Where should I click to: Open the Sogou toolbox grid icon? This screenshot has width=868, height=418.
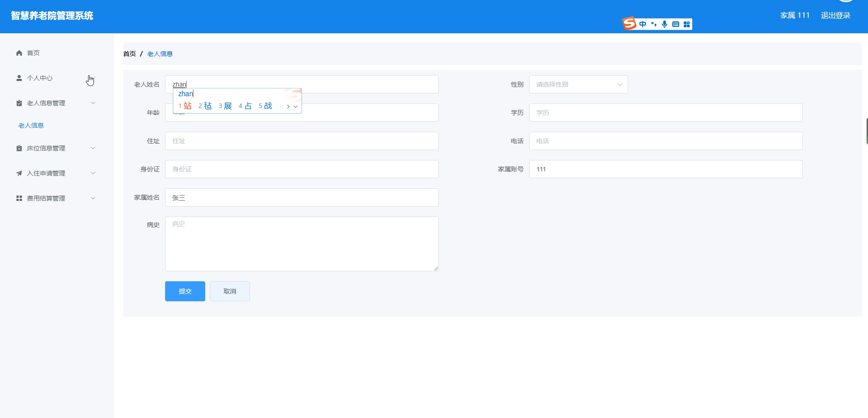pos(686,24)
